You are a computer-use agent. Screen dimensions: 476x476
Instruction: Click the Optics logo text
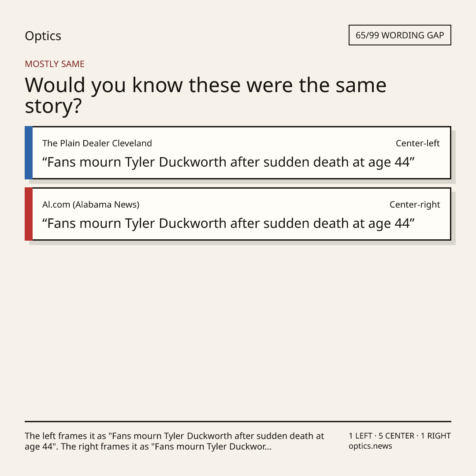pos(43,36)
